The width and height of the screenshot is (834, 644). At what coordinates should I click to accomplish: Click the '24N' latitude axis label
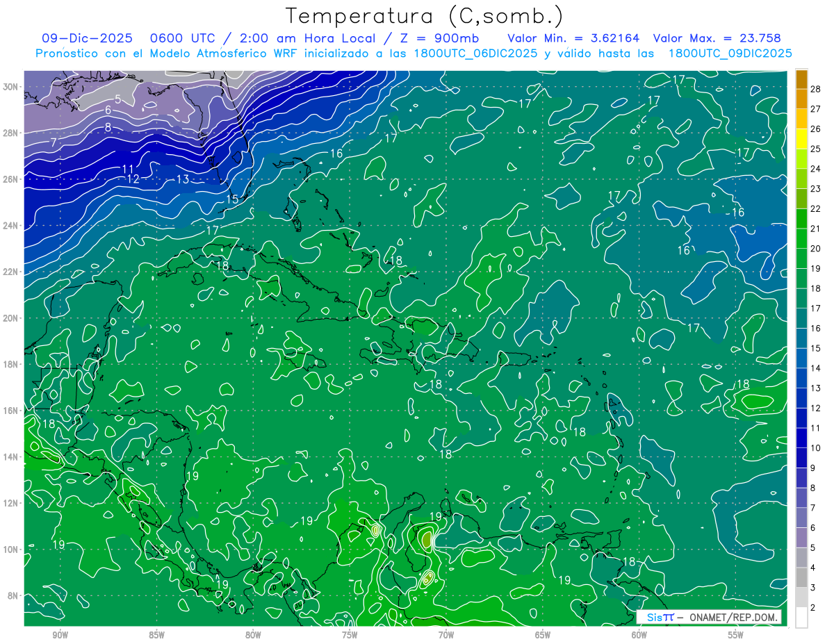click(x=12, y=226)
